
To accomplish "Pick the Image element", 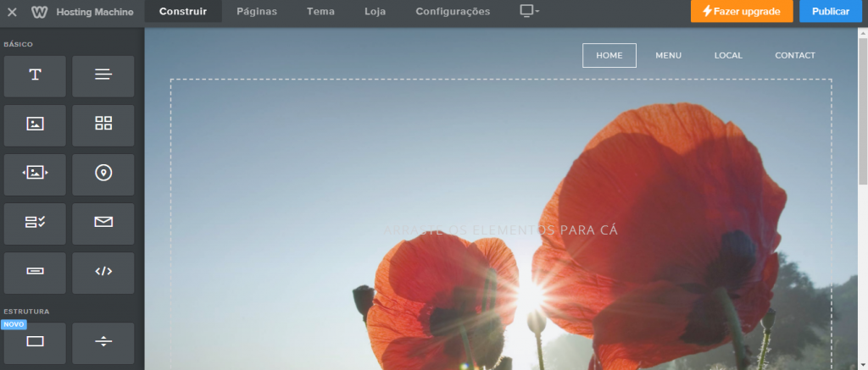I will click(35, 125).
